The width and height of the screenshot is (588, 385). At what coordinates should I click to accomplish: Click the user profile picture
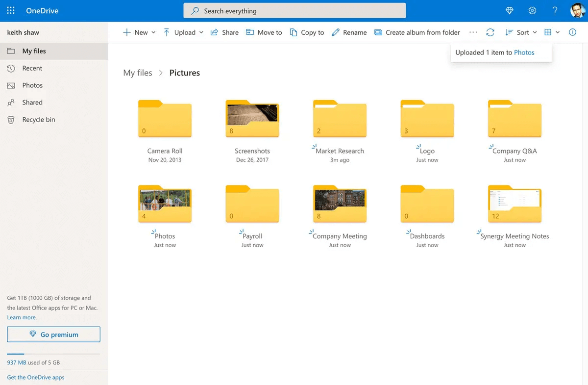577,10
